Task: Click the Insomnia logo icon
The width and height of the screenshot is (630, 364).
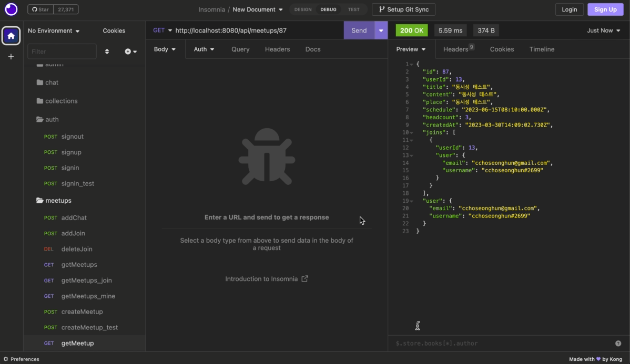Action: click(x=11, y=9)
